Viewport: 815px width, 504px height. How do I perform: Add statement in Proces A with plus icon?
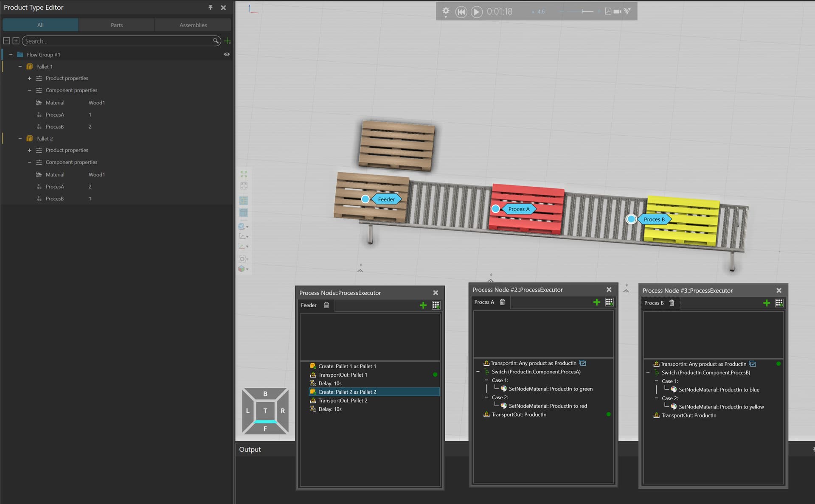point(596,302)
